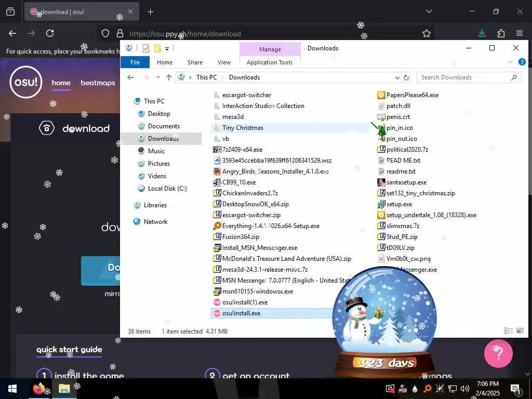Image resolution: width=532 pixels, height=399 pixels.
Task: Select Local Disk (C:) in navigation pane
Action: click(167, 189)
